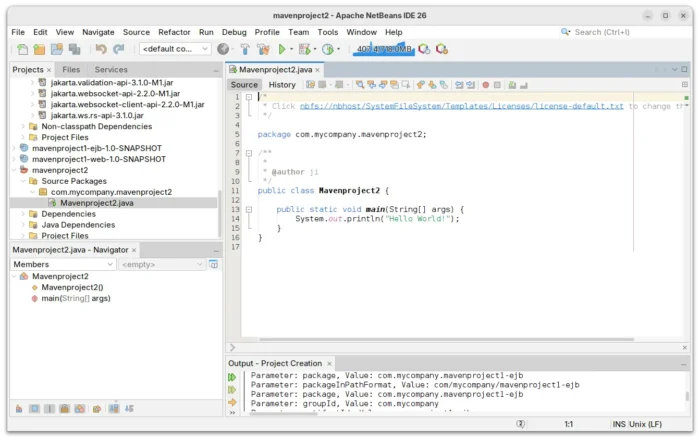700x440 pixels.
Task: Click the first profiler icon after memory bar
Action: click(x=424, y=49)
